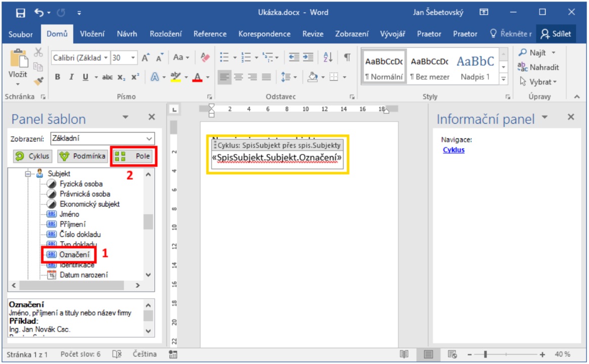Follow the Cyklus link in Informační panel
This screenshot has height=364, width=589.
click(453, 150)
